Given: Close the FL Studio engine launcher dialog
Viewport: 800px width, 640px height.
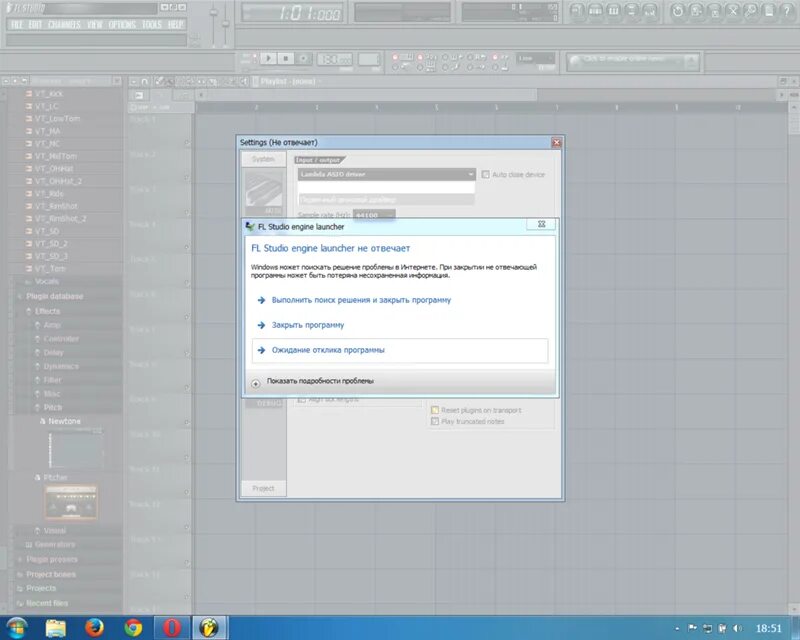Looking at the screenshot, I should [x=541, y=225].
